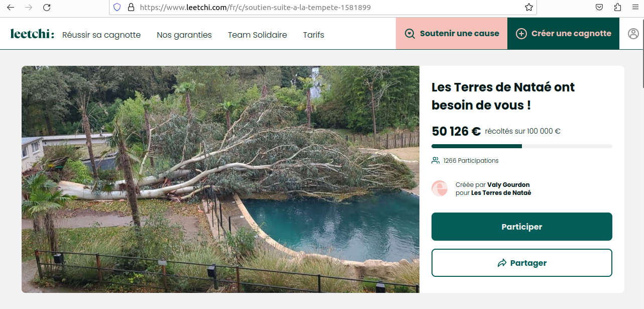Click the fundraising progress bar
644x309 pixels.
pos(522,146)
